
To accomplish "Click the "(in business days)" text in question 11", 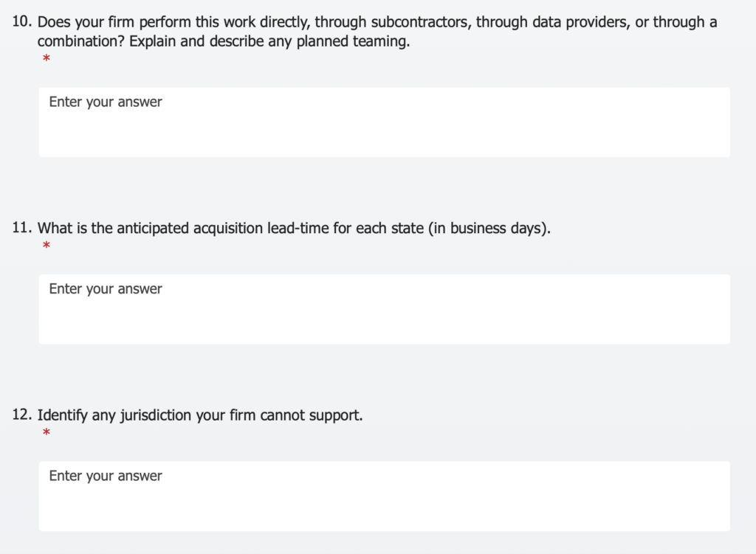I will click(489, 229).
